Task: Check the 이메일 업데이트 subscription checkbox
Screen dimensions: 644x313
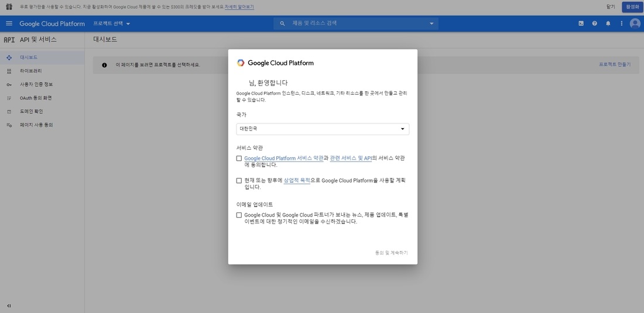Action: 239,215
